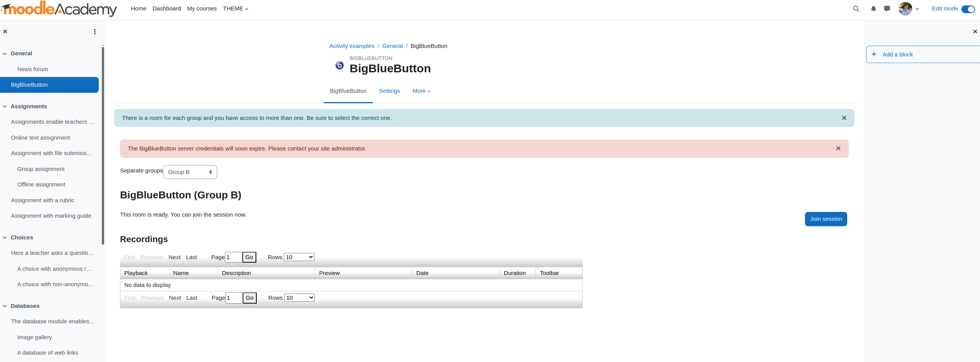Close the left course index drawer
Screen dimensions: 980x362
point(5,32)
